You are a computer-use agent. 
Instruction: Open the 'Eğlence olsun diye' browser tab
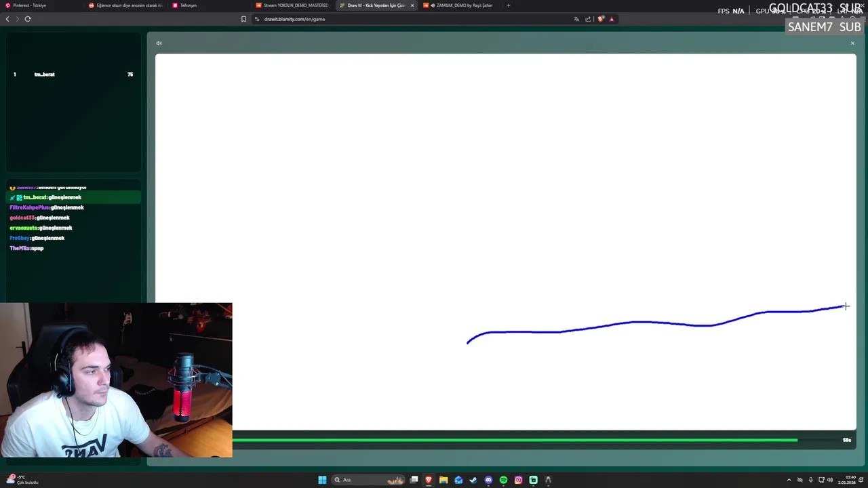[127, 5]
